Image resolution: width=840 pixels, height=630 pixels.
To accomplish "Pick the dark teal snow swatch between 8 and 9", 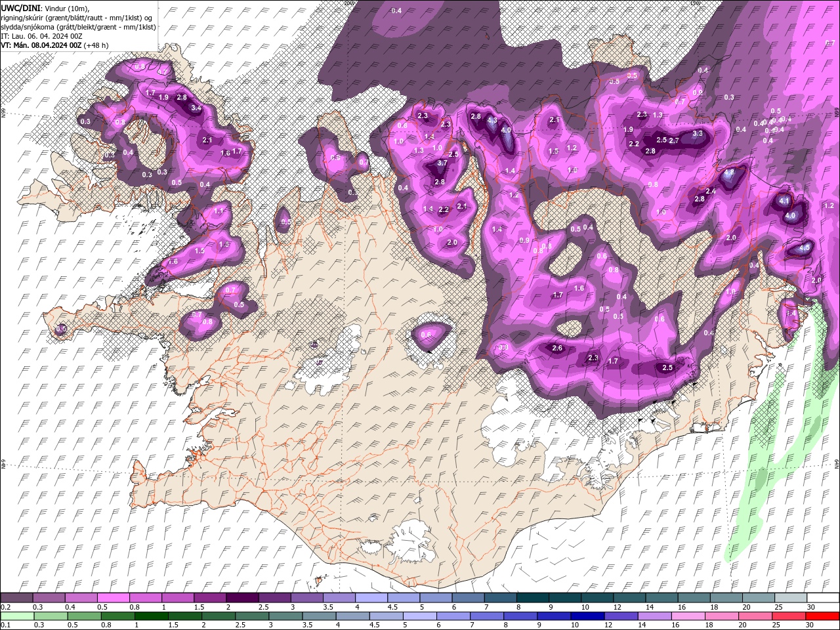I will pos(532,598).
